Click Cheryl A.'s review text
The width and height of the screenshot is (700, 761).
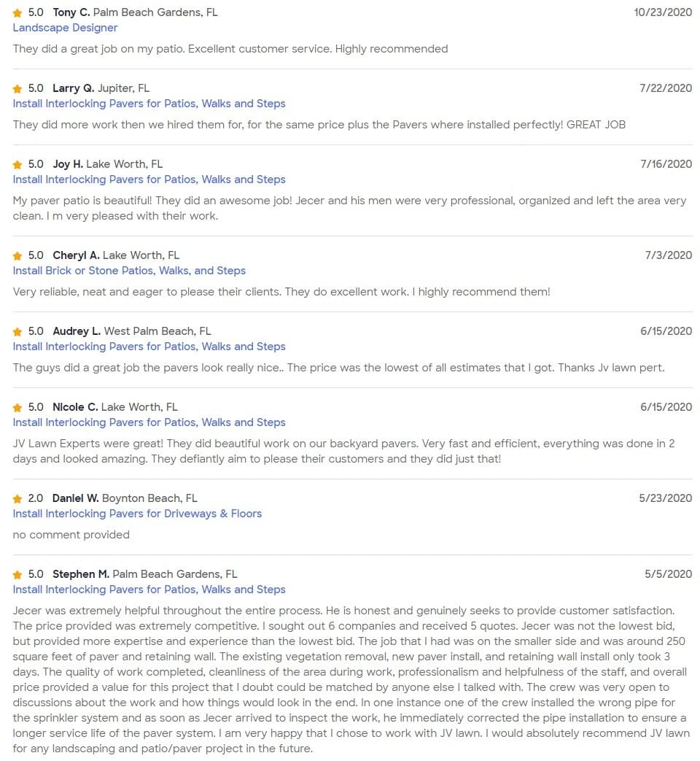point(281,292)
